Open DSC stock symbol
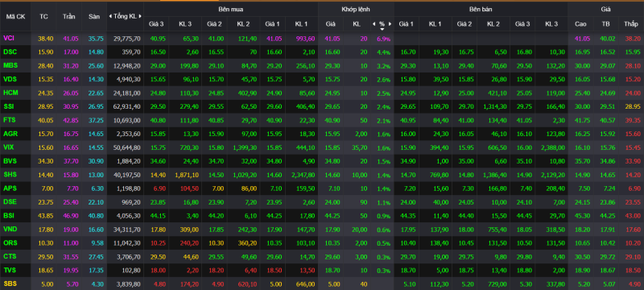644x290 pixels. 10,52
